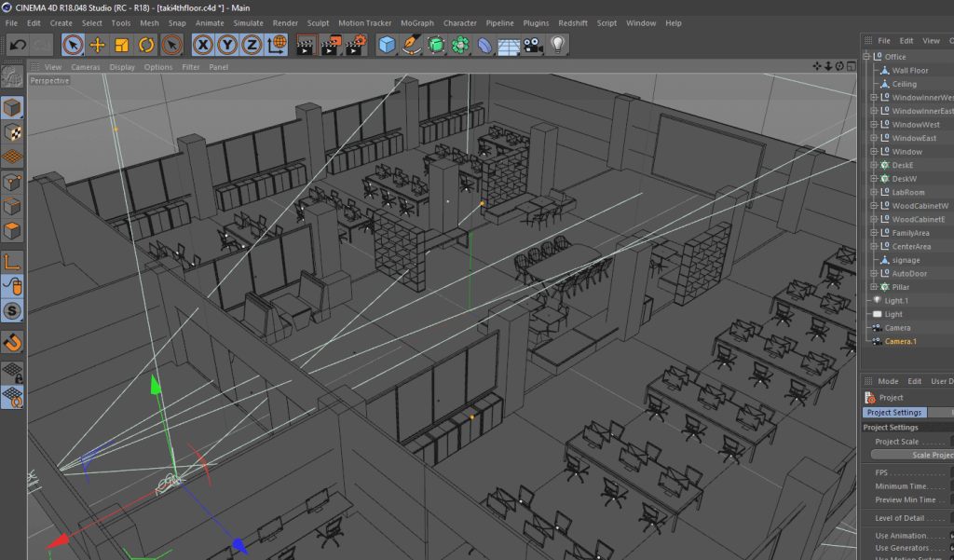Viewport: 954px width, 560px height.
Task: Click the Undo arrow icon
Action: coord(17,45)
